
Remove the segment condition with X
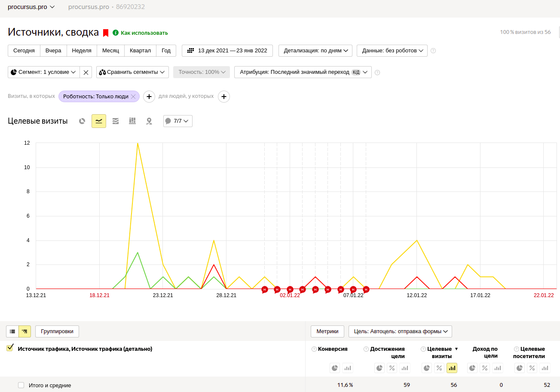coord(86,72)
